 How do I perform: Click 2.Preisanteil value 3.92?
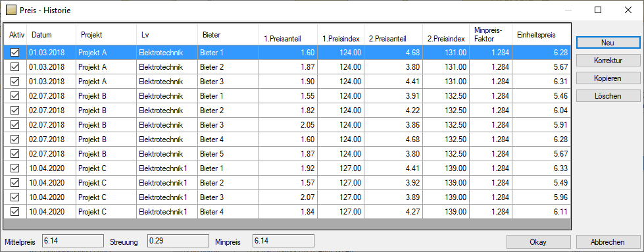point(393,182)
